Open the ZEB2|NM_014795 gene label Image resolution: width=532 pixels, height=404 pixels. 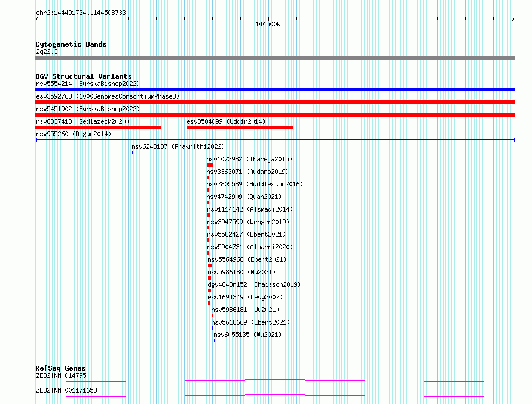click(61, 375)
